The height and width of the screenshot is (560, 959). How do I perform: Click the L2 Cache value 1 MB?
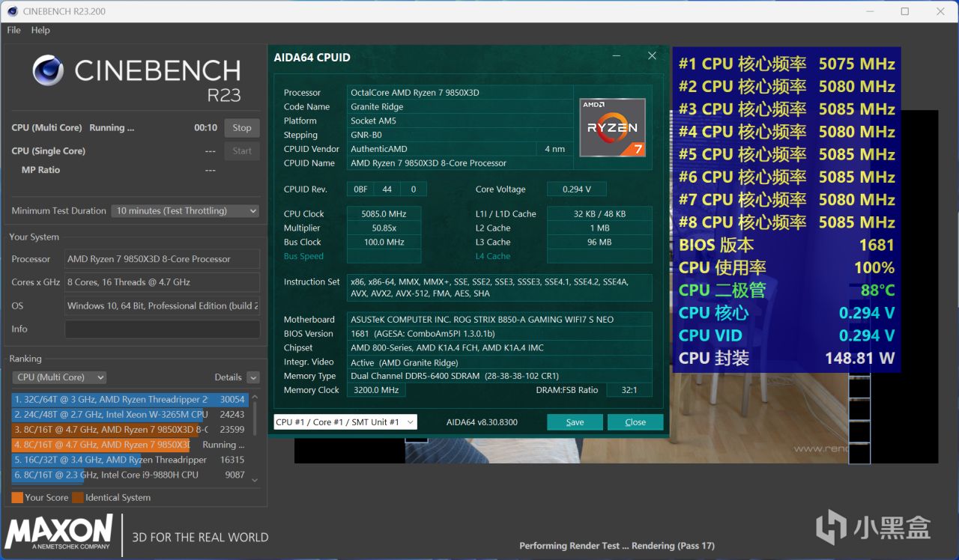(x=599, y=228)
